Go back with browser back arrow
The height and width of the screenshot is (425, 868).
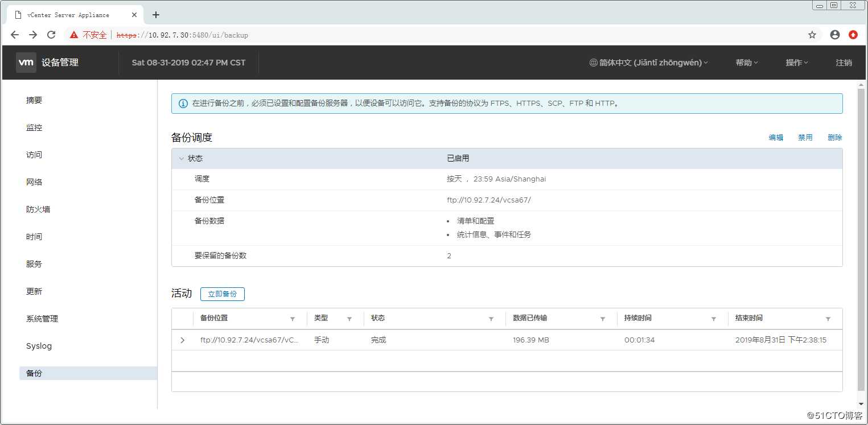[15, 35]
